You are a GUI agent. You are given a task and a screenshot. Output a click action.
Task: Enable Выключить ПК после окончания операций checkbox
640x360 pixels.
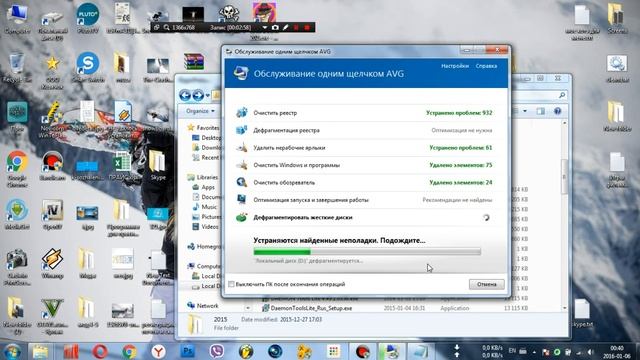point(231,284)
